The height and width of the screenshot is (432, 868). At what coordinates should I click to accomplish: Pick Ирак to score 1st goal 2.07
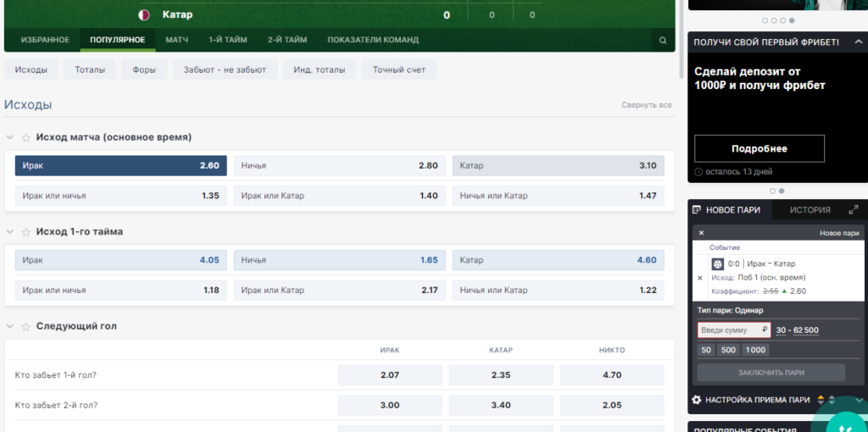tap(390, 375)
